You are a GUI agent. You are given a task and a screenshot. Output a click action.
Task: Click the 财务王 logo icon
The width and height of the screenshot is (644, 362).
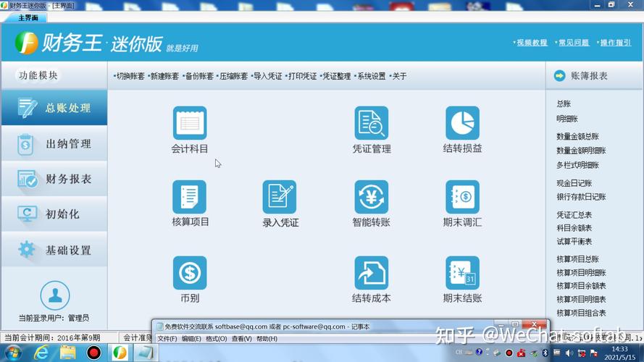27,43
